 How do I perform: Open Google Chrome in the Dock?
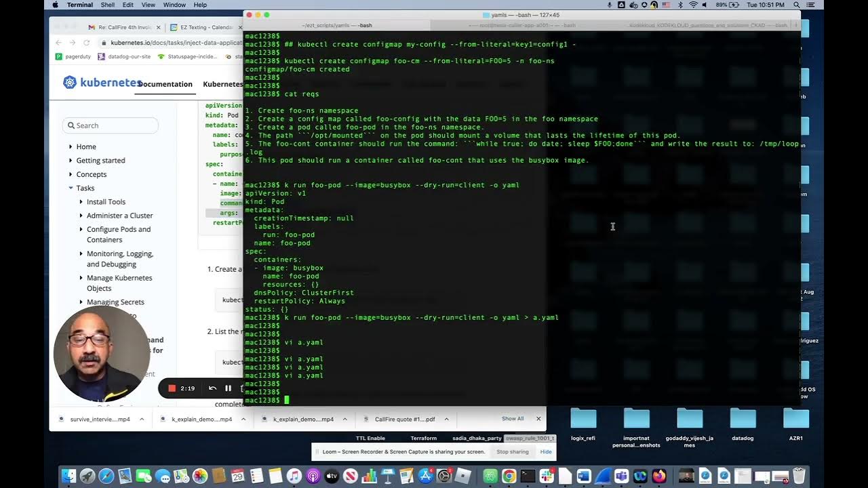click(x=509, y=476)
